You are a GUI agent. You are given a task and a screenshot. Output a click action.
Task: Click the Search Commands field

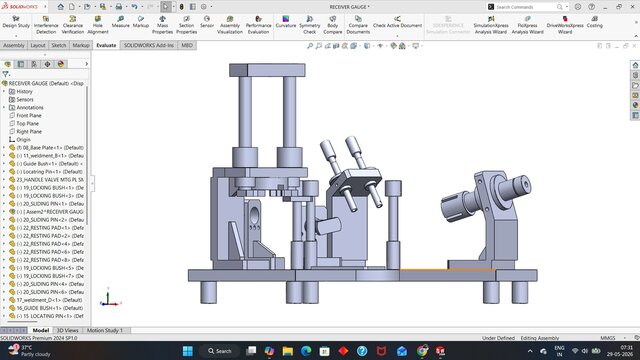click(527, 7)
